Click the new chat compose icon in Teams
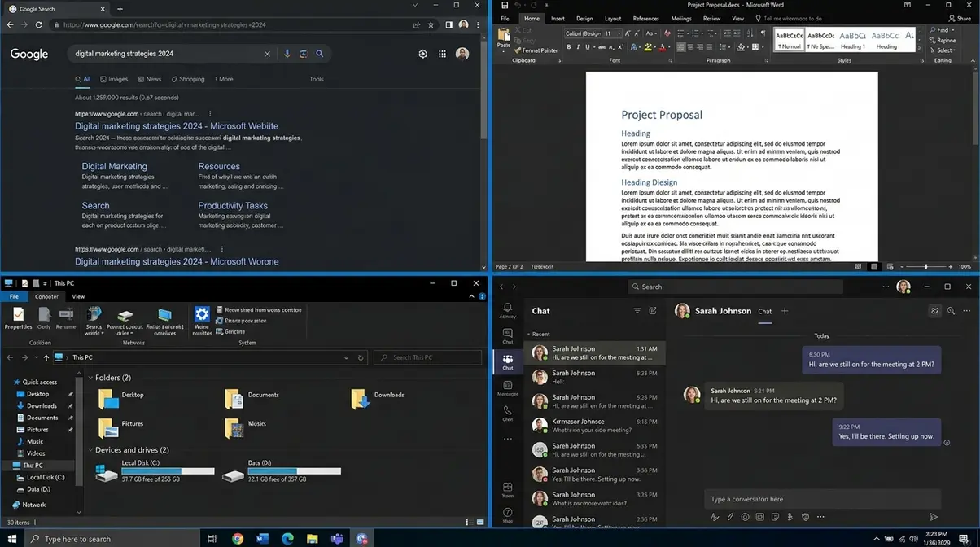The width and height of the screenshot is (980, 547). [x=653, y=311]
